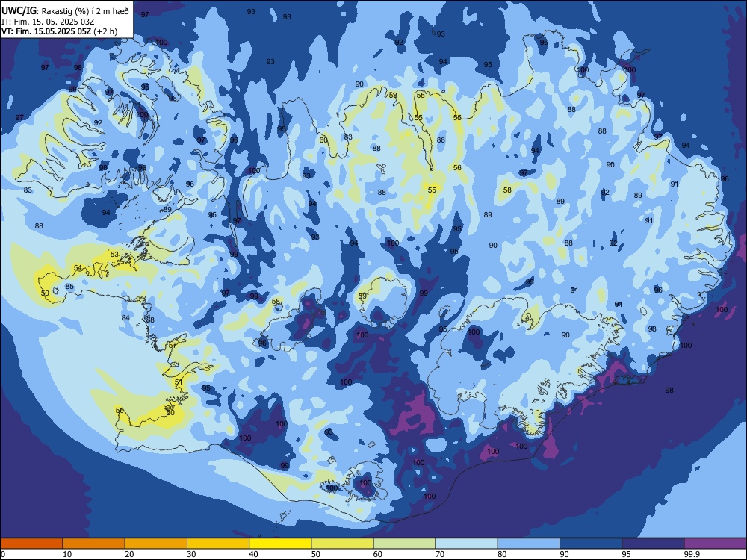
Task: Click the humidity value 51 on the map
Action: pyautogui.click(x=179, y=382)
